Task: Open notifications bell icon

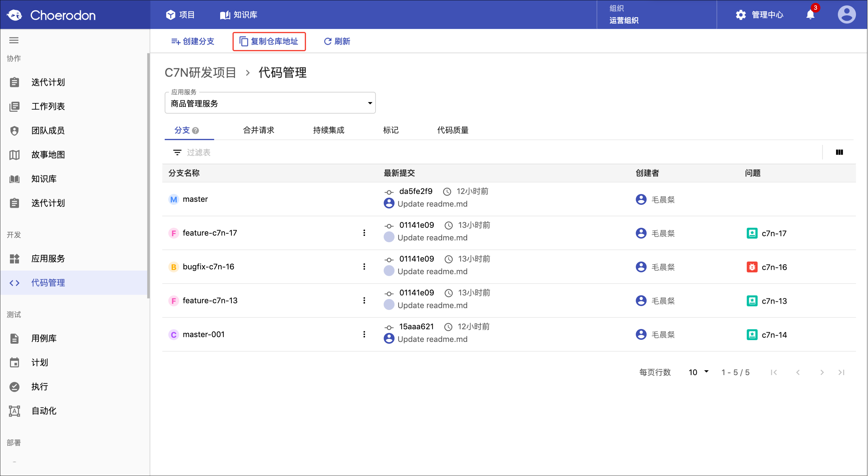Action: coord(810,15)
